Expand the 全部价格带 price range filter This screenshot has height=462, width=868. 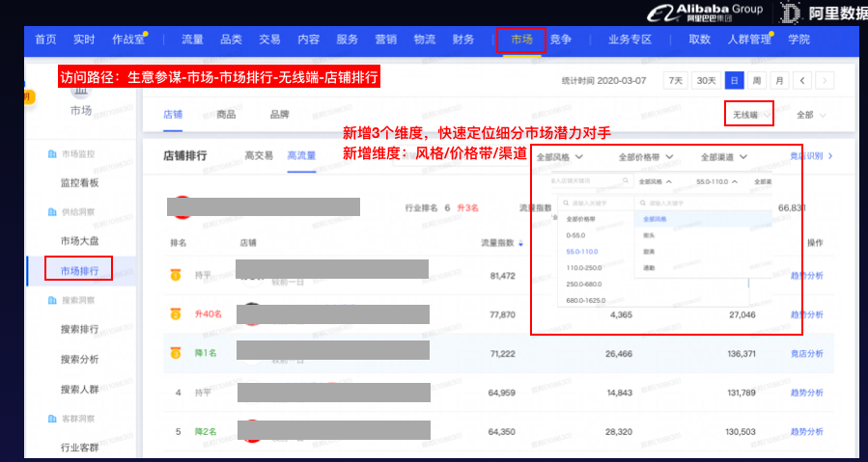point(645,156)
